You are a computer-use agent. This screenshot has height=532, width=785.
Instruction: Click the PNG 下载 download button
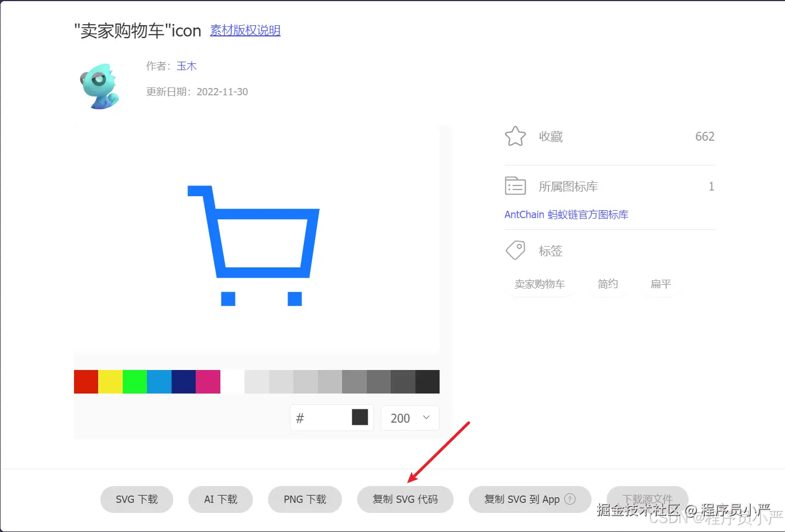[x=304, y=499]
